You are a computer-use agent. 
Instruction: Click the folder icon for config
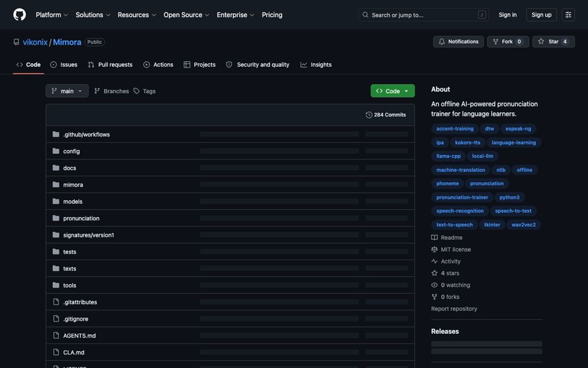(x=56, y=151)
